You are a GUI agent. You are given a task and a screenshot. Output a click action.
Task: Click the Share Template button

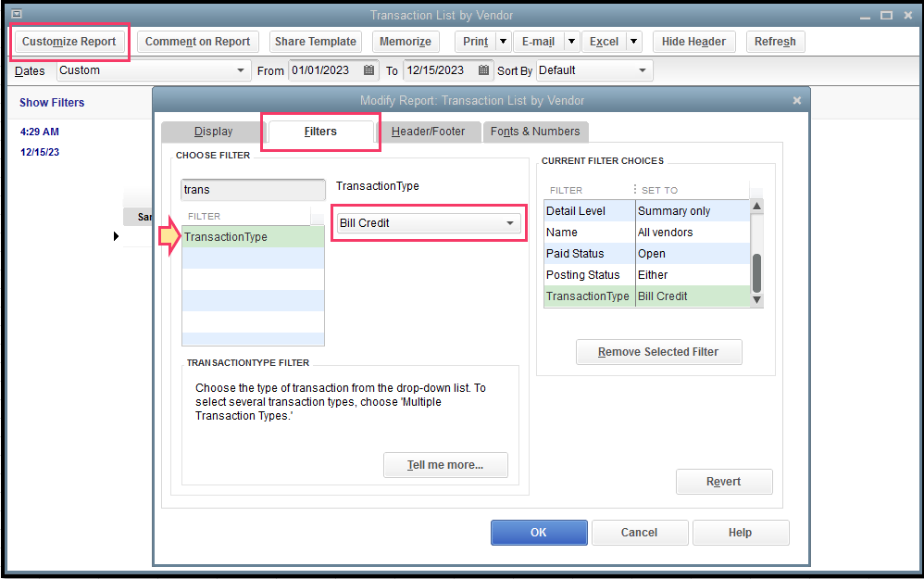316,42
